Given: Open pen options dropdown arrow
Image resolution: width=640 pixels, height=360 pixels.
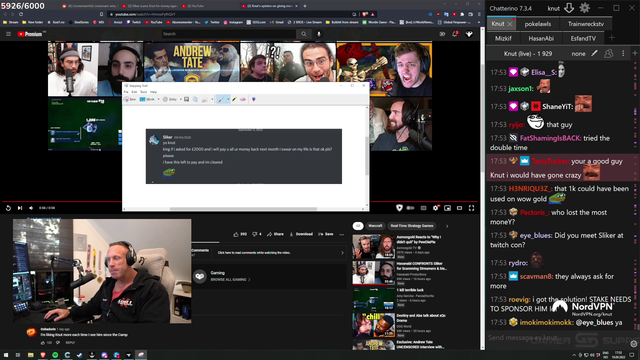Looking at the screenshot, I should point(228,99).
